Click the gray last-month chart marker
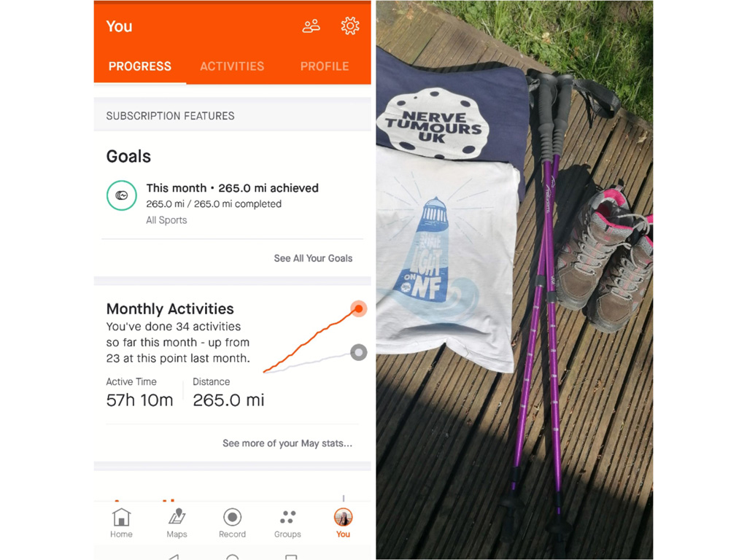 [x=359, y=353]
